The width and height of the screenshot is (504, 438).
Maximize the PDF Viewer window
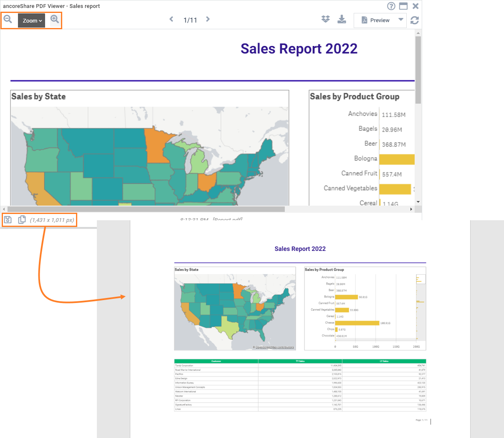coord(403,6)
